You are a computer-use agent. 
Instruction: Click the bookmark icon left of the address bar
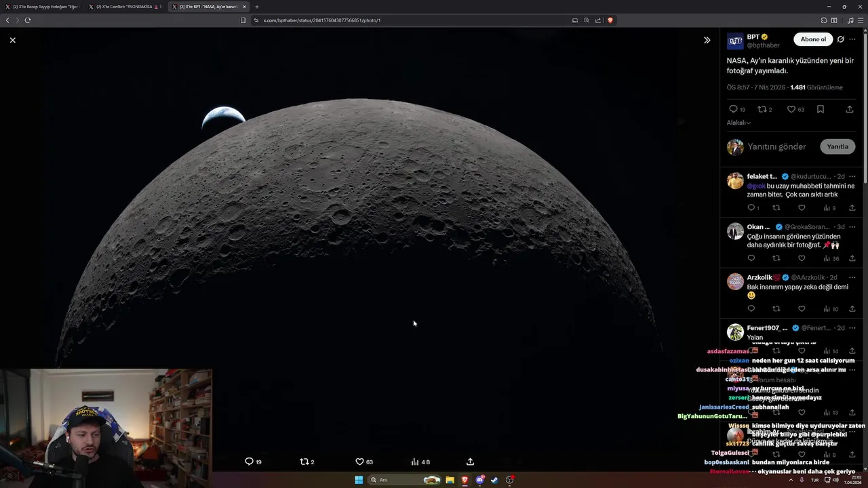pos(243,20)
